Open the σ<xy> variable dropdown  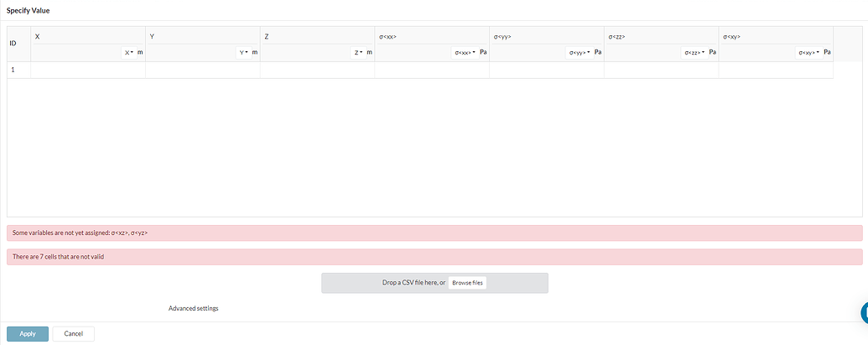[x=808, y=53]
